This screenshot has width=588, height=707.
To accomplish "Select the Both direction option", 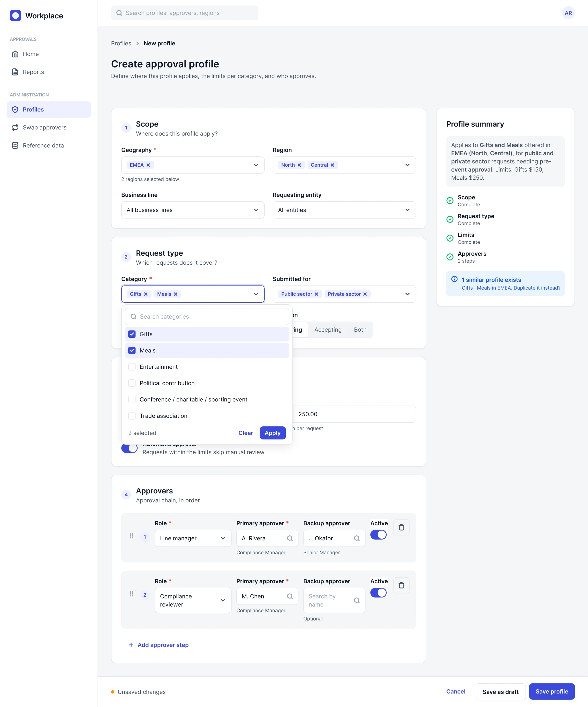I will (x=360, y=330).
